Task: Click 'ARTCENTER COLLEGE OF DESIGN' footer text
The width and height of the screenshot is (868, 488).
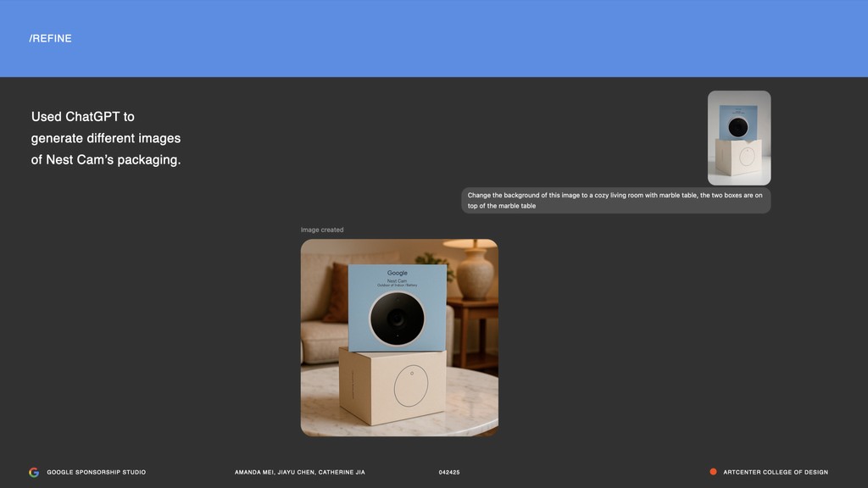Action: pyautogui.click(x=776, y=472)
